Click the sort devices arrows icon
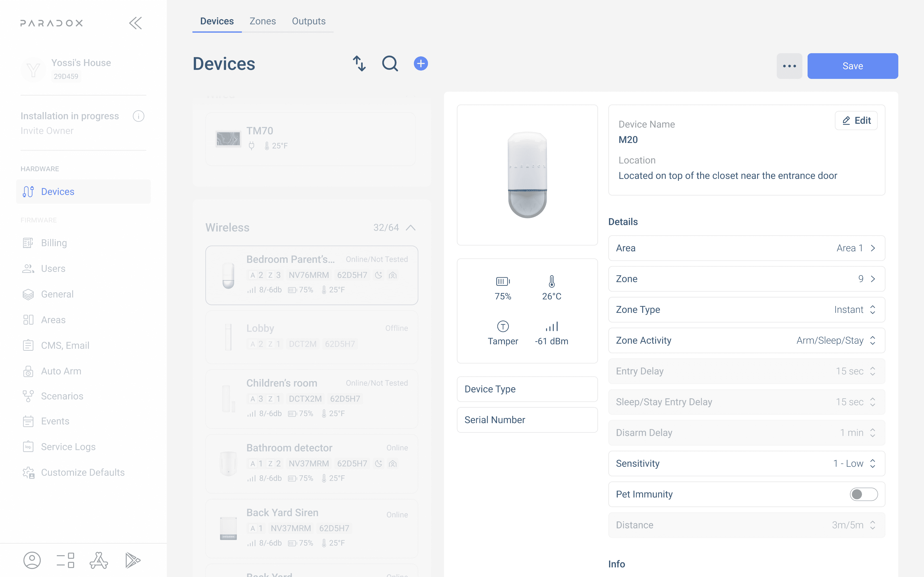 [x=359, y=64]
